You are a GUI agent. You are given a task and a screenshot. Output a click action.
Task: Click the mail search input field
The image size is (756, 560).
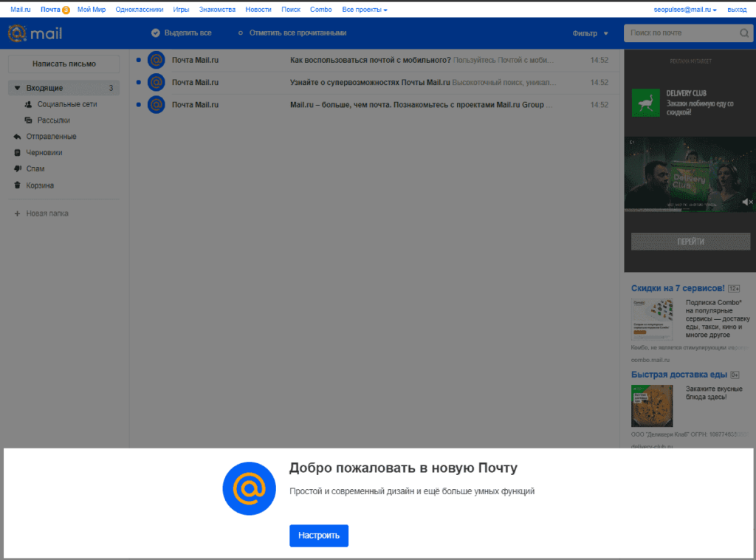[681, 33]
